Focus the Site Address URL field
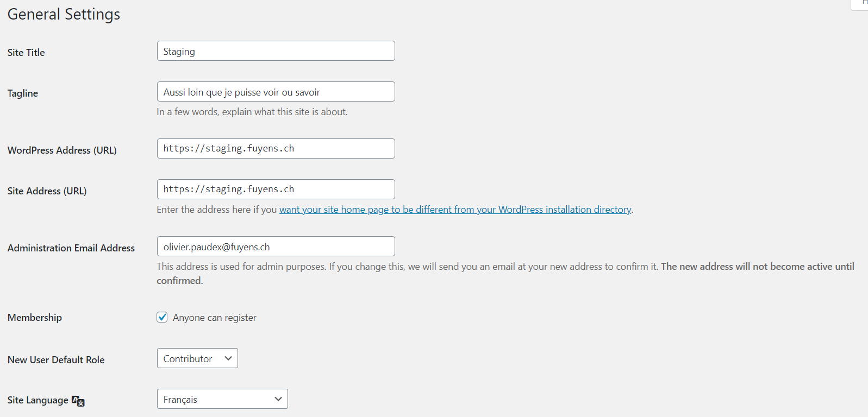Viewport: 868px width, 417px height. point(276,189)
